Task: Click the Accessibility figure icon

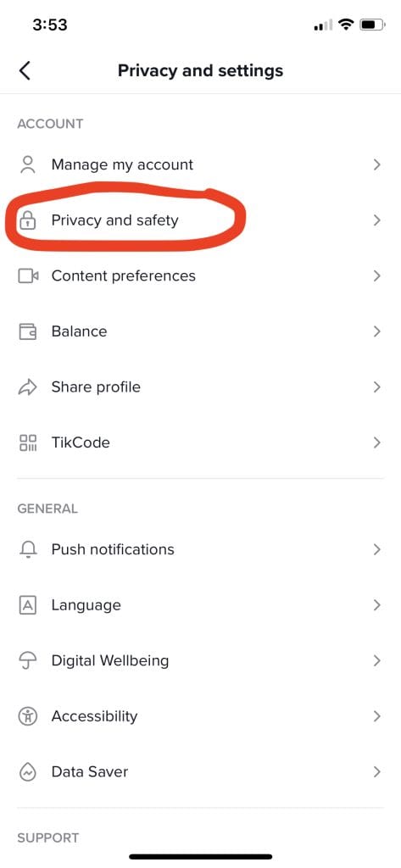Action: click(28, 716)
